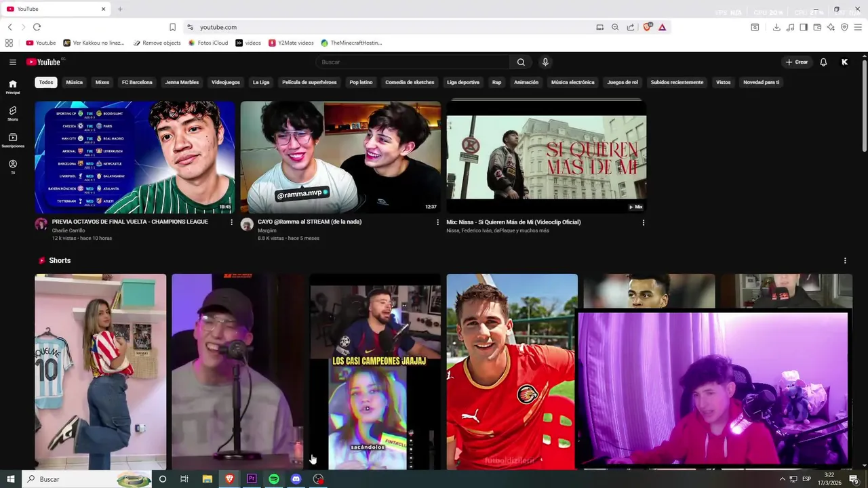868x488 pixels.
Task: Open Brave Wallet icon
Action: pos(817,27)
